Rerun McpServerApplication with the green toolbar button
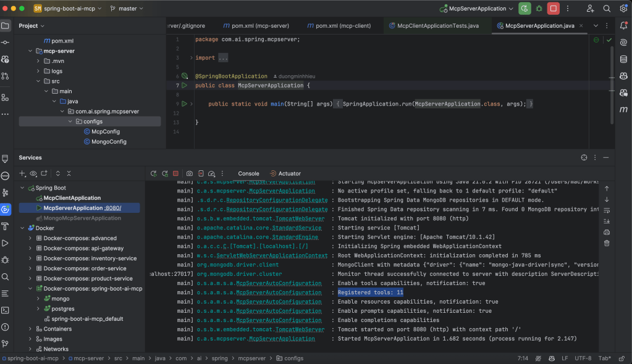 [525, 9]
